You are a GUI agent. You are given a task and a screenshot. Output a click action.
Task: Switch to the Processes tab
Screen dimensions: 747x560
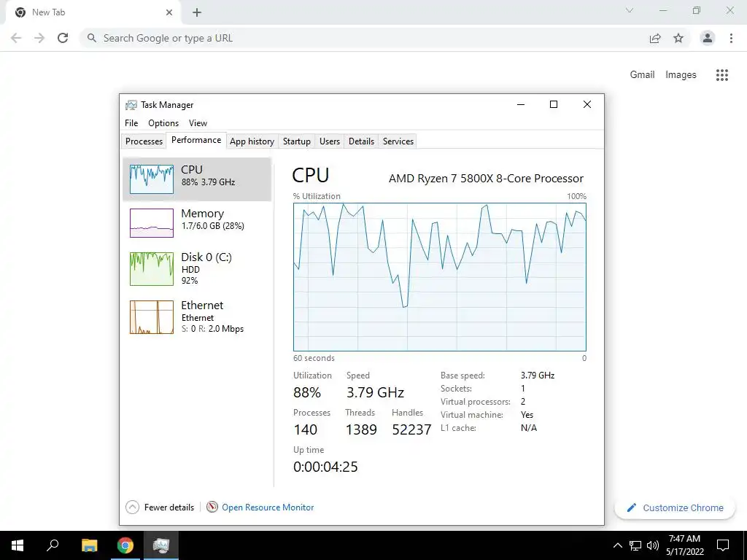pyautogui.click(x=144, y=141)
